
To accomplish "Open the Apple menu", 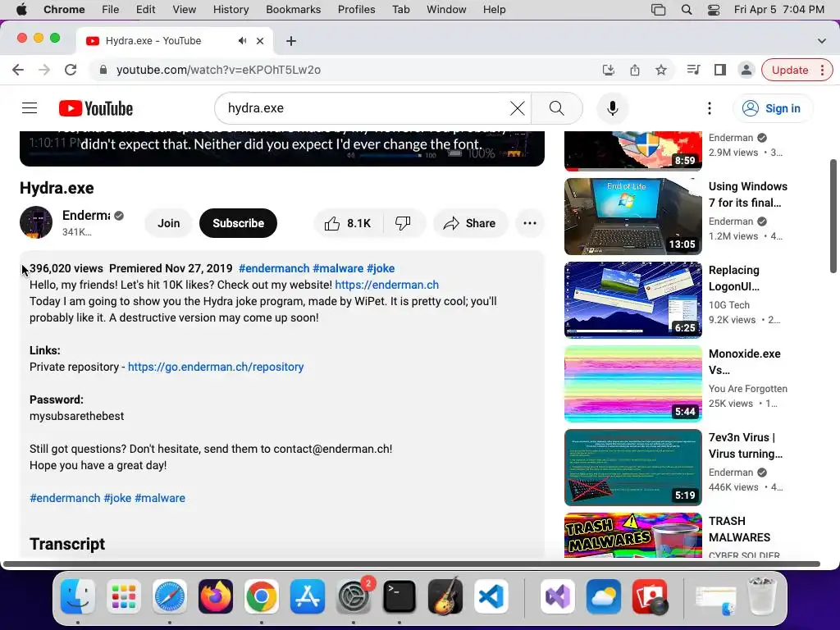I will tap(21, 10).
